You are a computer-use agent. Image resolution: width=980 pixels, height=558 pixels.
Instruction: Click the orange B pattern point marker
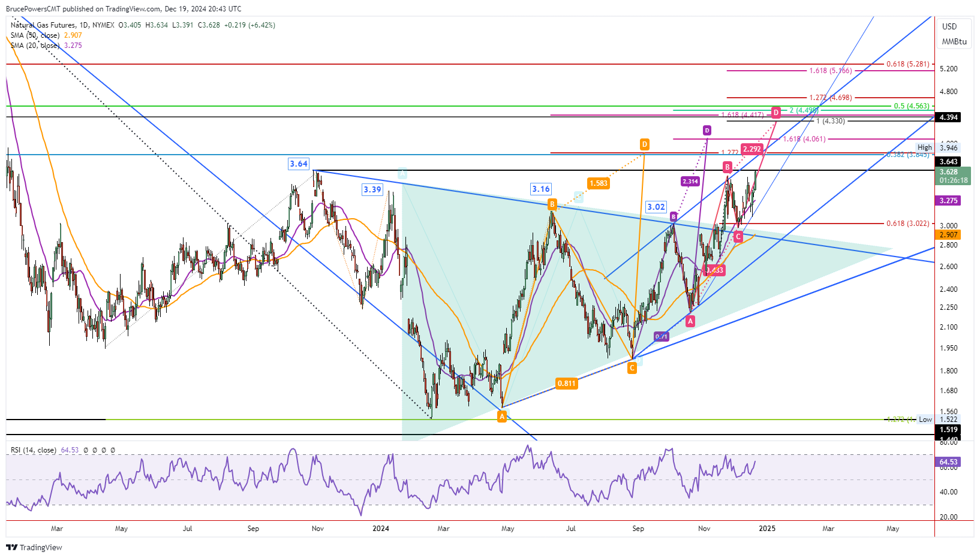pyautogui.click(x=552, y=204)
